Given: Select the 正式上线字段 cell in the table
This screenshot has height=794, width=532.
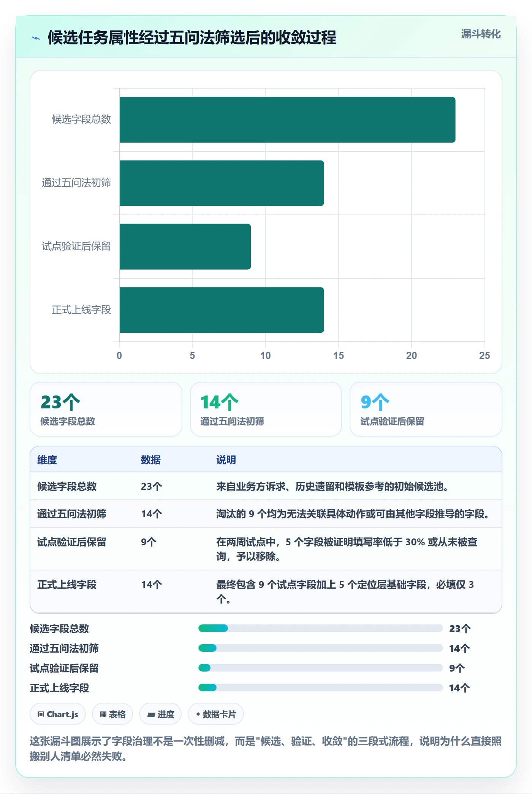Looking at the screenshot, I should click(67, 584).
